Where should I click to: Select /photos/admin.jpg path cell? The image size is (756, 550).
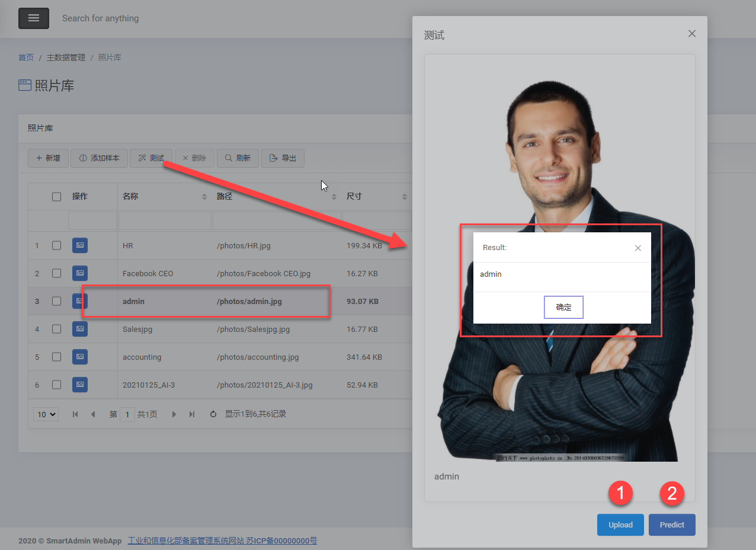(277, 301)
